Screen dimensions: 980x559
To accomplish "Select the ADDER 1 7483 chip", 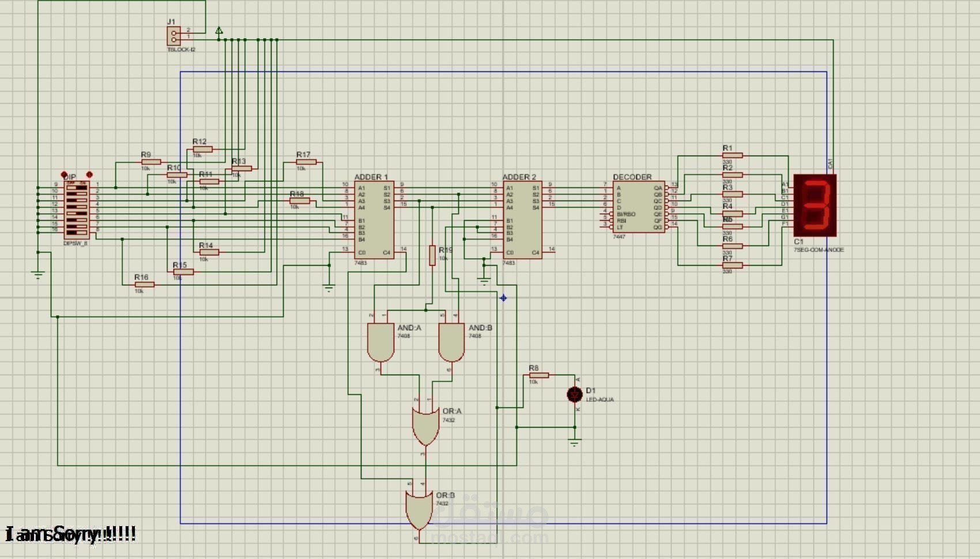I will pos(374,220).
